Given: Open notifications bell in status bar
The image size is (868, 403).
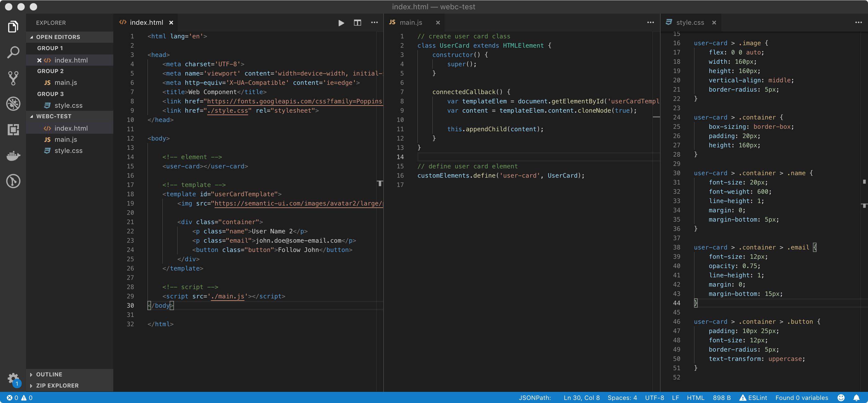Looking at the screenshot, I should 856,398.
